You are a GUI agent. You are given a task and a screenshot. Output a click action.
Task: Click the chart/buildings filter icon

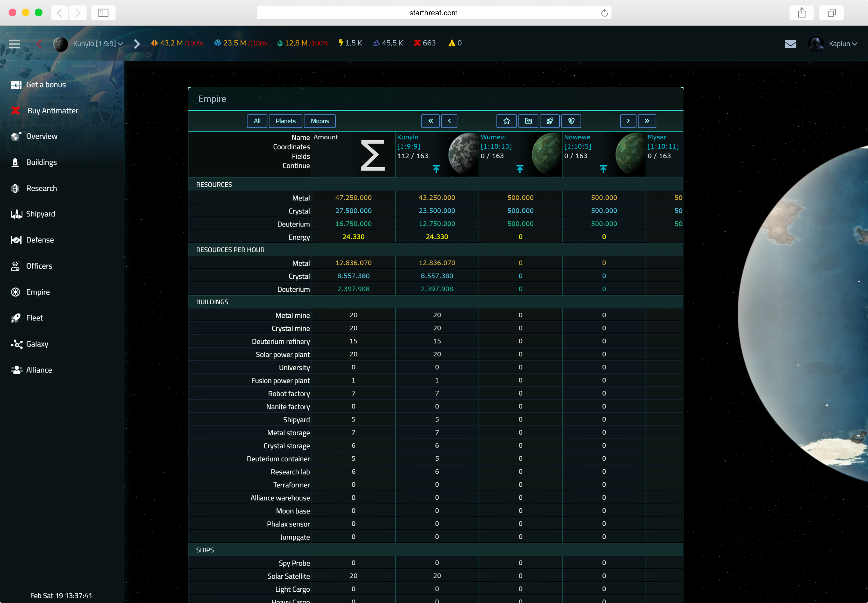[x=528, y=121]
